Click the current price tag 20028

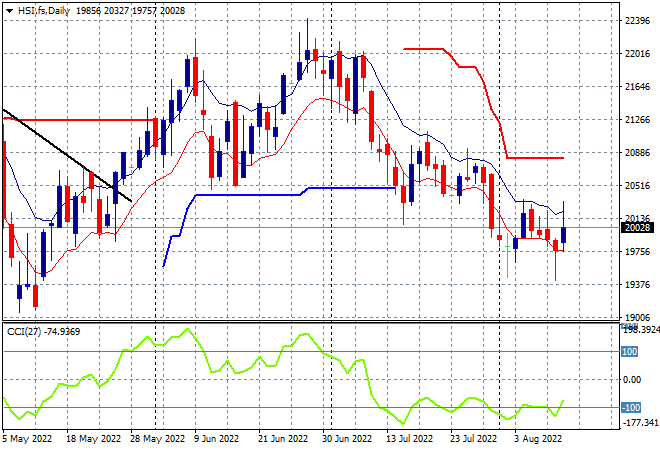coord(637,228)
